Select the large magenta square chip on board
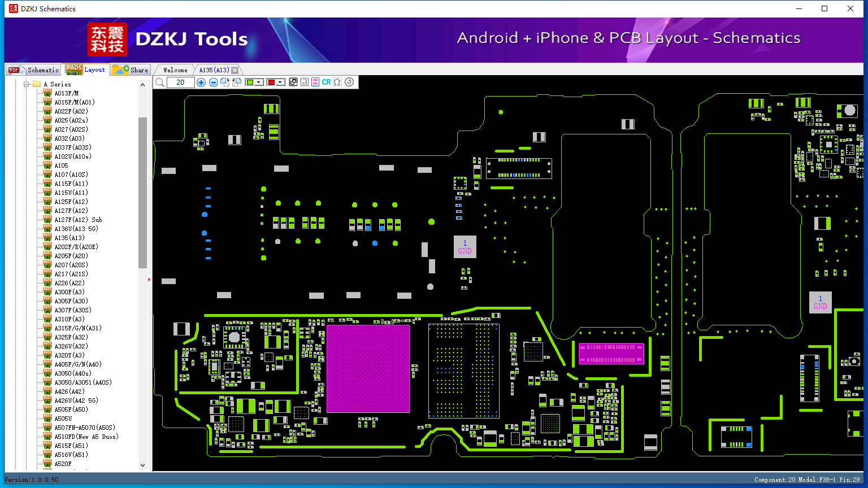868x488 pixels. 368,368
